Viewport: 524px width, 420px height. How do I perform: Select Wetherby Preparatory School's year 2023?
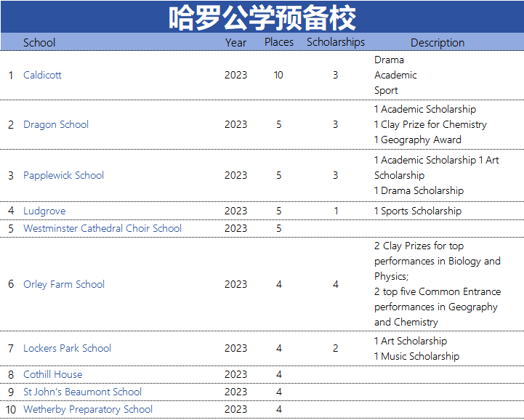click(236, 409)
